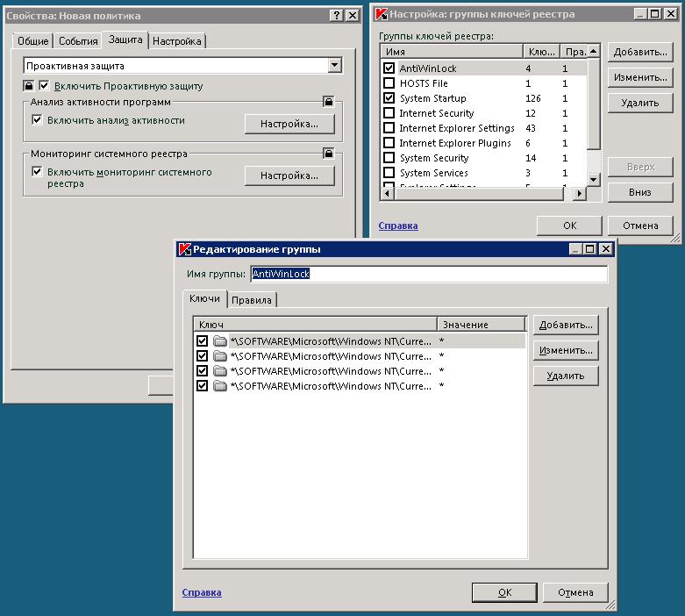The width and height of the screenshot is (685, 616).
Task: Click OK in registry groups window
Action: [x=570, y=226]
